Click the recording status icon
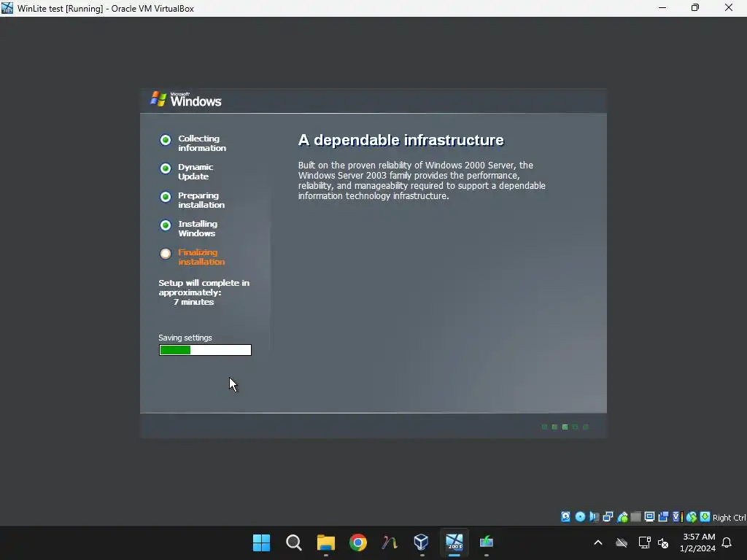The width and height of the screenshot is (747, 560). click(663, 517)
